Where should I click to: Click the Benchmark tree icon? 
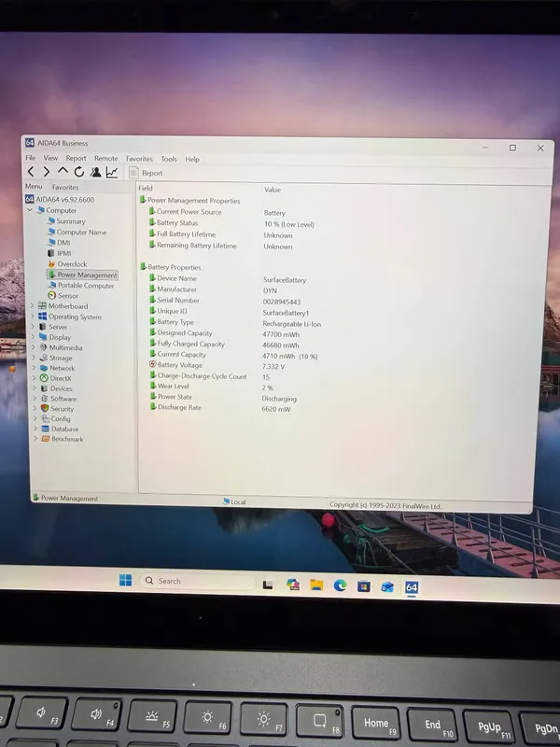(46, 439)
